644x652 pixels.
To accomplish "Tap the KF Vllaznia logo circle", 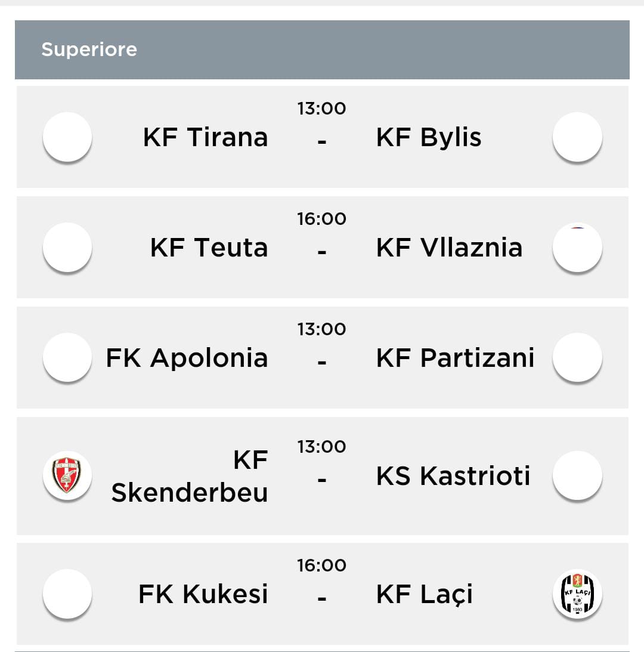I will (x=577, y=247).
